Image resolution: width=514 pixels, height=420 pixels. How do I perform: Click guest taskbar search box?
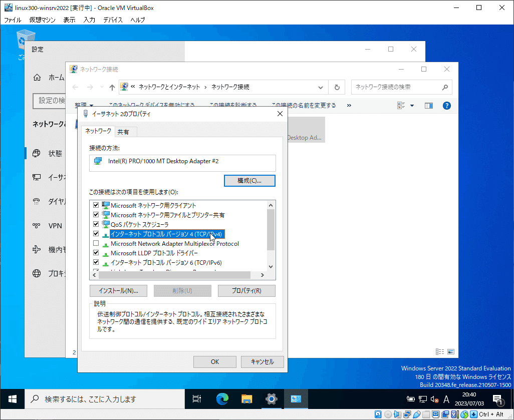pyautogui.click(x=105, y=398)
